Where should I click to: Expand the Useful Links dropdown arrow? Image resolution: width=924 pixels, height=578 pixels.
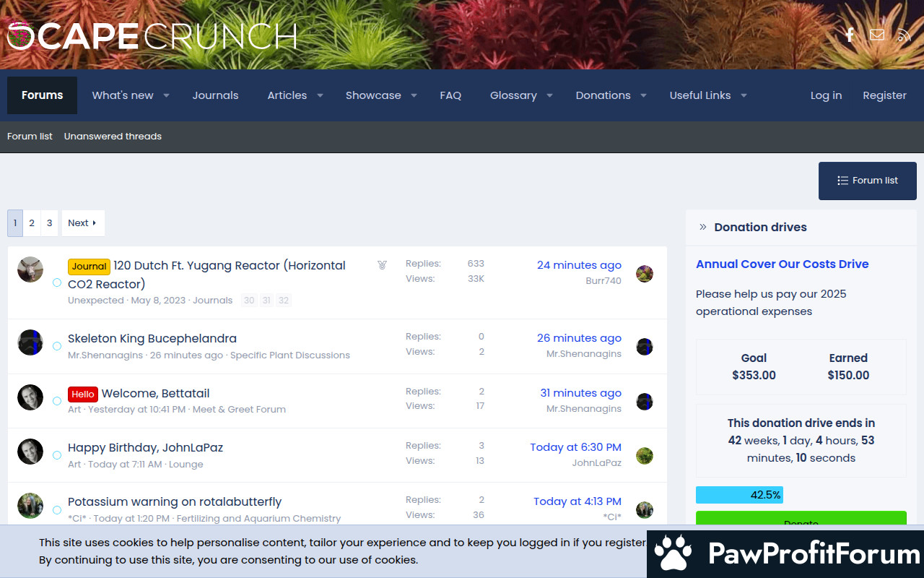(744, 95)
